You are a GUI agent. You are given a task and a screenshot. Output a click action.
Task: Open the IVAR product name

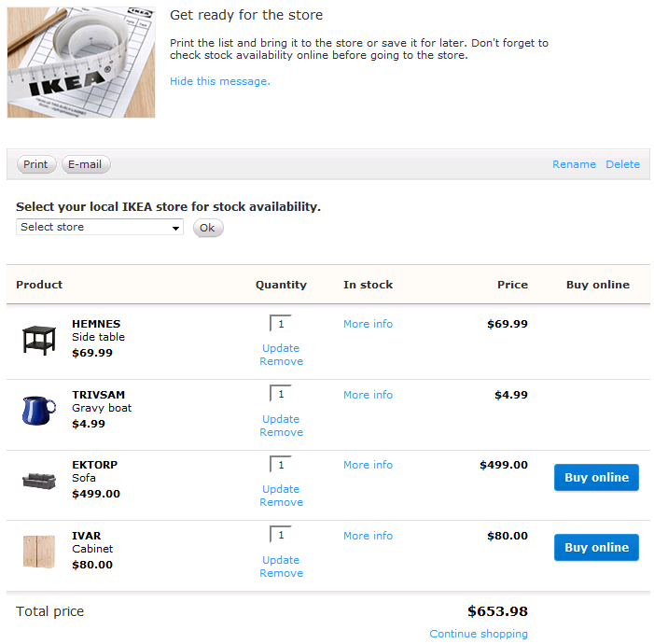(x=87, y=536)
